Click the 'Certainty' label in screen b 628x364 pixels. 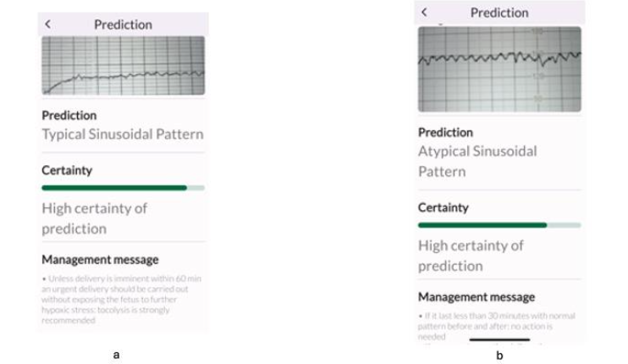[443, 207]
